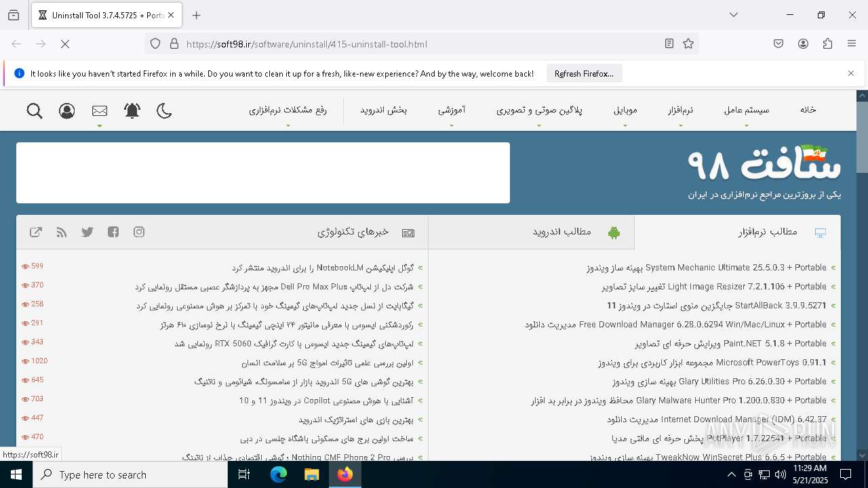Image resolution: width=868 pixels, height=488 pixels.
Task: Open File Explorer from the taskbar
Action: (x=311, y=474)
